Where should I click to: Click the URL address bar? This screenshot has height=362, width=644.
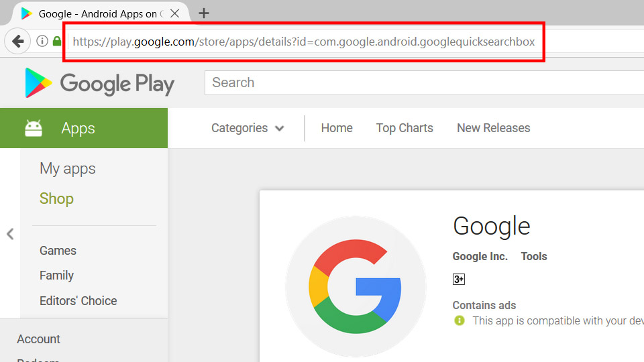[x=304, y=42]
